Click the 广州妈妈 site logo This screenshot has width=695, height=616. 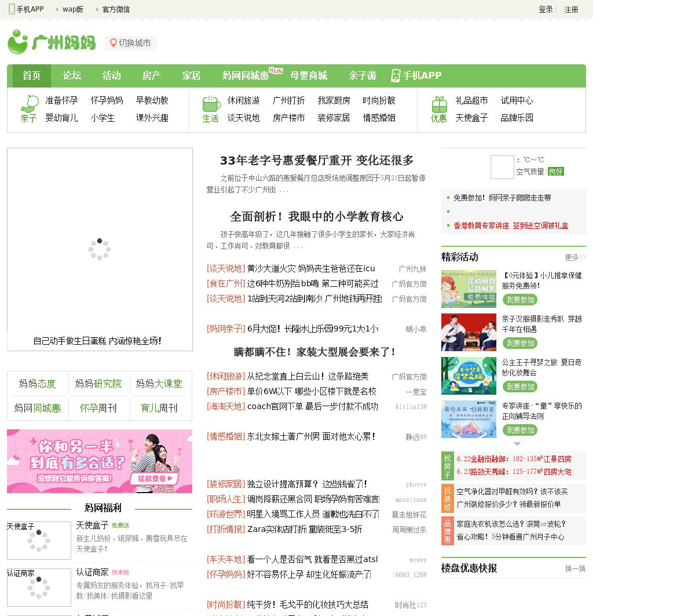point(52,42)
